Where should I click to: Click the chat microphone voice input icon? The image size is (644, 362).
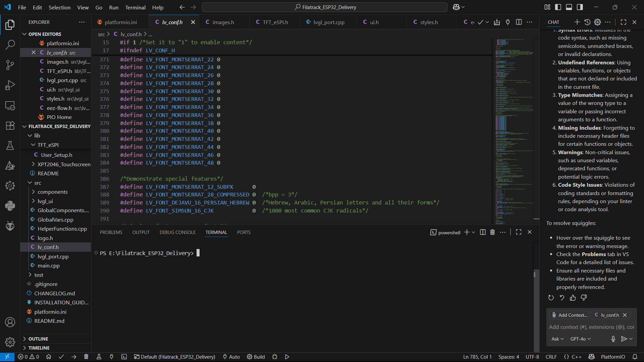pos(613,339)
